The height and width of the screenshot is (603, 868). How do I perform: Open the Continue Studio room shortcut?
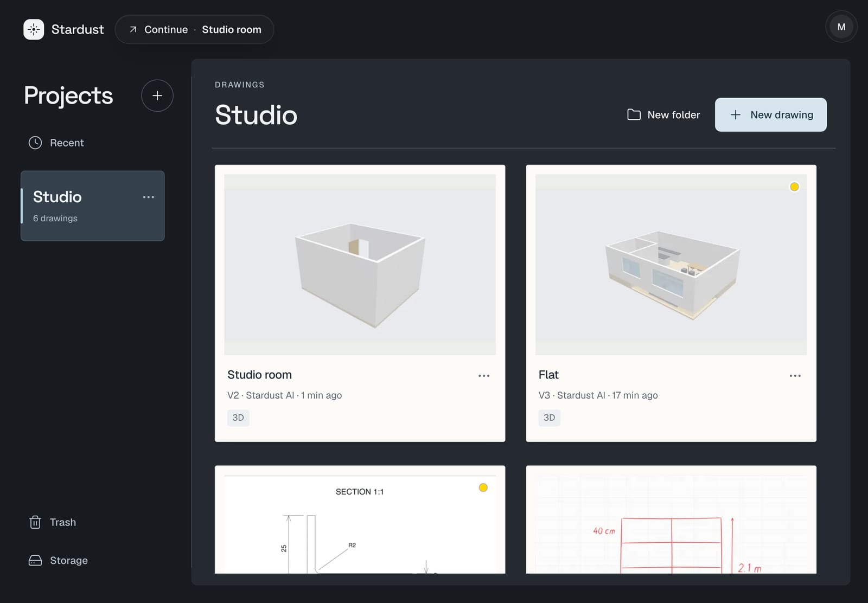[194, 29]
